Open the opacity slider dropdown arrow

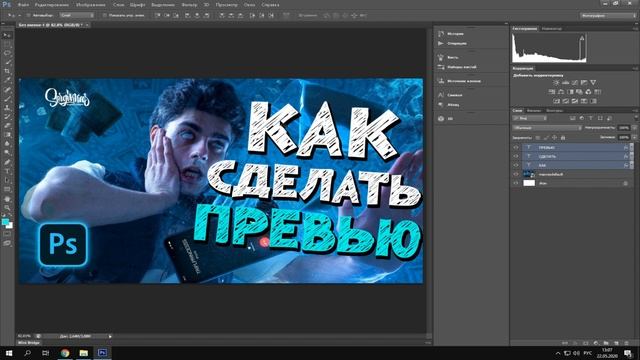coord(635,128)
